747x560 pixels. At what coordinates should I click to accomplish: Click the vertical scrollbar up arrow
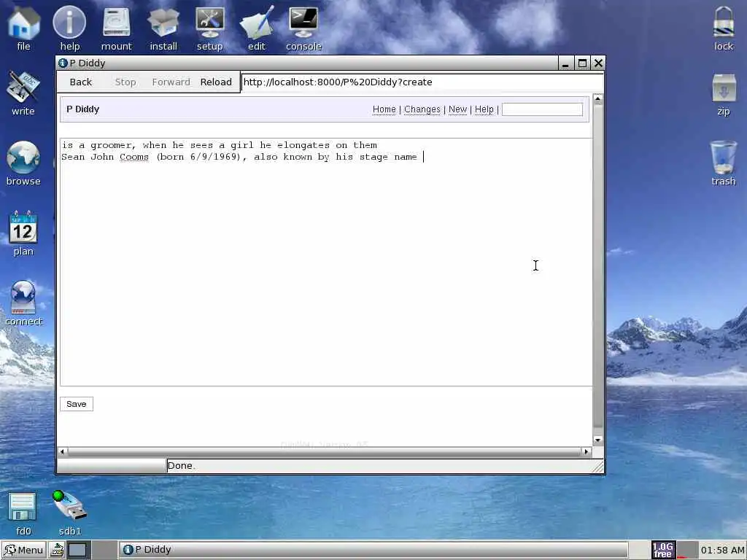point(598,98)
